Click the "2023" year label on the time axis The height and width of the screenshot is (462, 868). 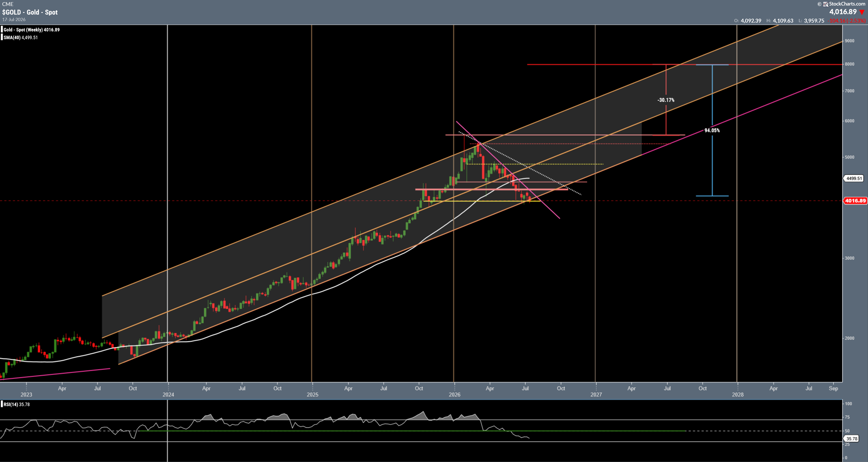click(x=26, y=395)
